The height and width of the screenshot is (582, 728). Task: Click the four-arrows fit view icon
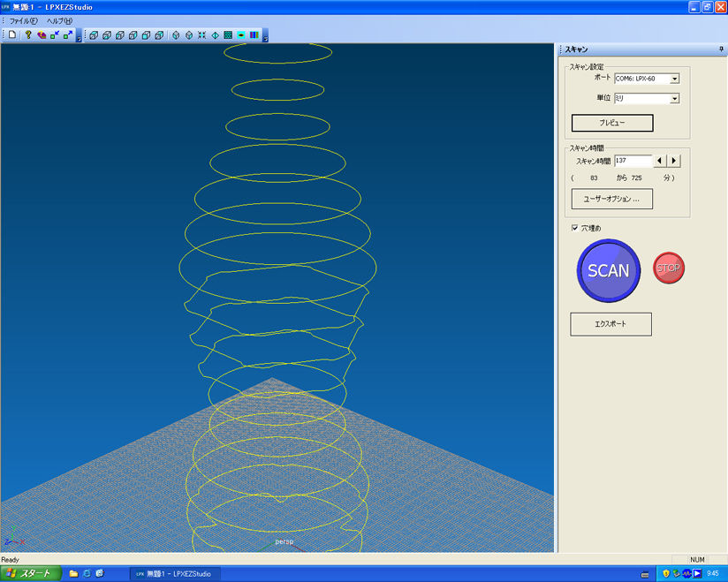click(202, 35)
